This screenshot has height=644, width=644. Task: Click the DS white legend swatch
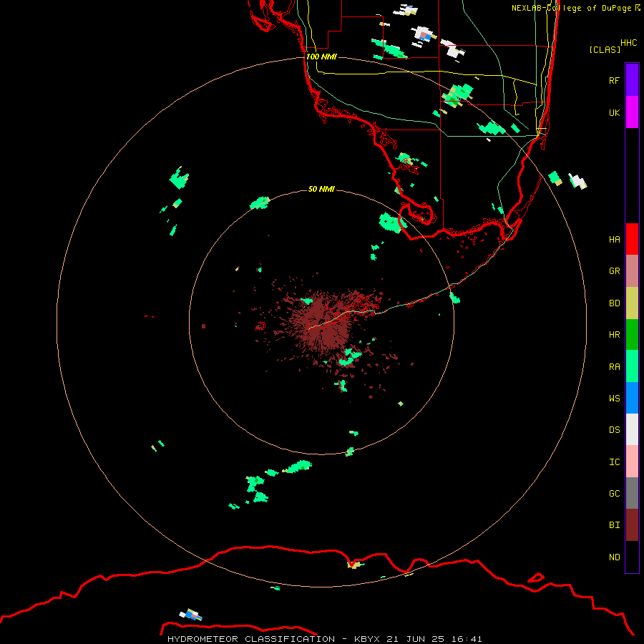632,429
